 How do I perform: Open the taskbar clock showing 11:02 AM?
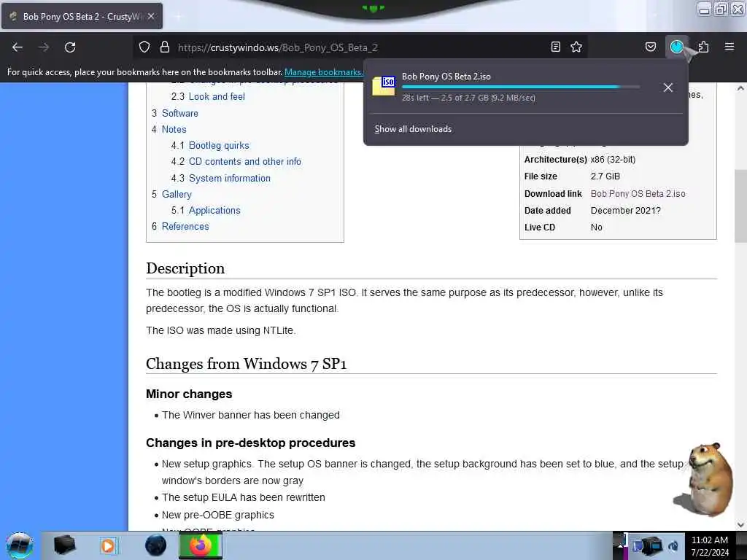(x=710, y=546)
